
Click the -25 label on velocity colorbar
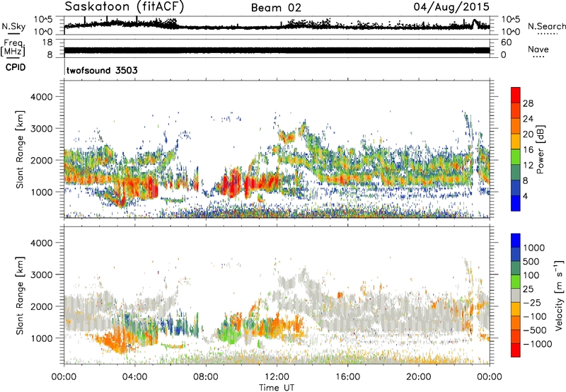[x=531, y=303]
